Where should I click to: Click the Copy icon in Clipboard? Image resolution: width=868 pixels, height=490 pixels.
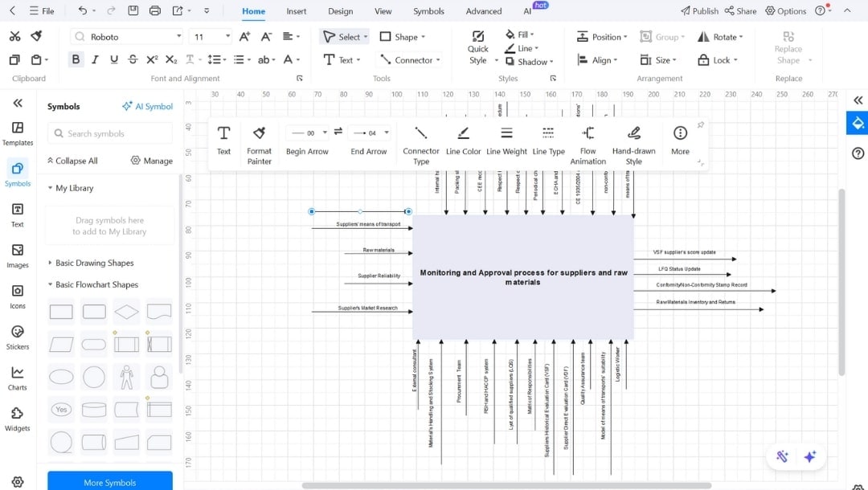pos(15,59)
